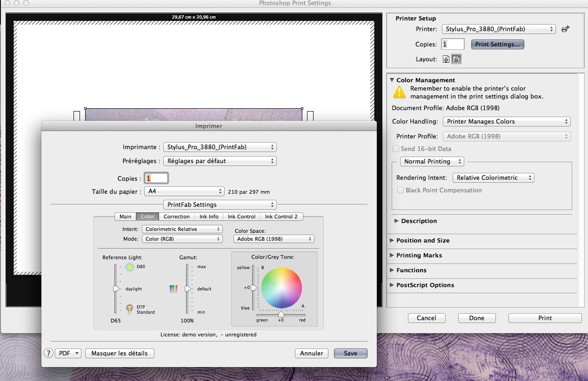The width and height of the screenshot is (588, 381).
Task: Select the portrait layout icon
Action: click(446, 59)
